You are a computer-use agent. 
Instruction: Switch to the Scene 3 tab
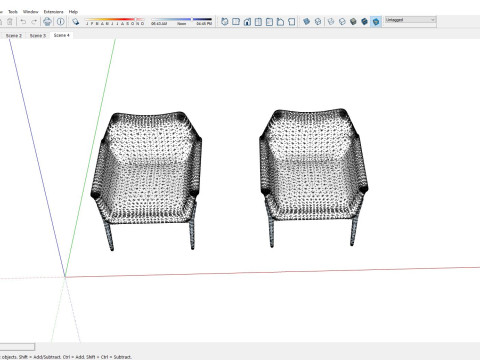click(38, 35)
